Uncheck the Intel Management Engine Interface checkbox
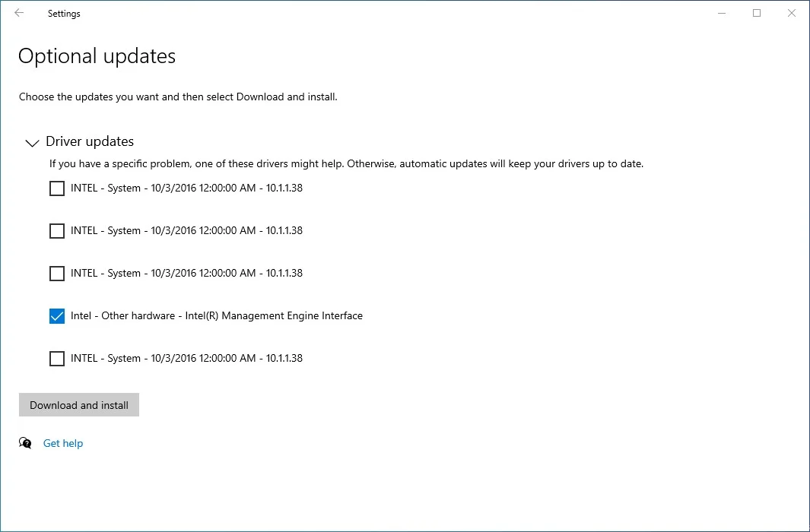This screenshot has width=810, height=532. click(57, 316)
